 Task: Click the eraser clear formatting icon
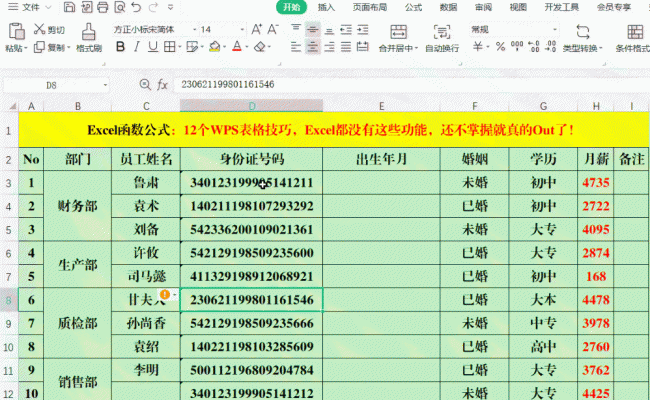260,47
